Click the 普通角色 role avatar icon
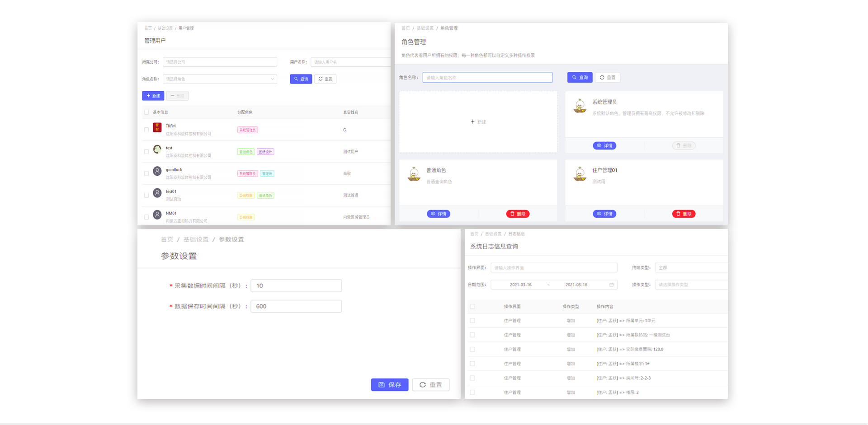 (x=414, y=174)
